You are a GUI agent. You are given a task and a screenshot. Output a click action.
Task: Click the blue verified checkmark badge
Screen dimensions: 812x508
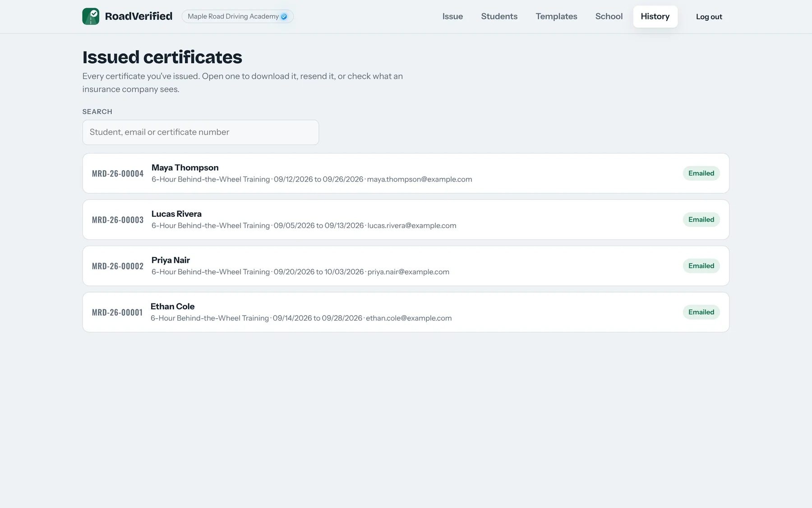coord(284,17)
